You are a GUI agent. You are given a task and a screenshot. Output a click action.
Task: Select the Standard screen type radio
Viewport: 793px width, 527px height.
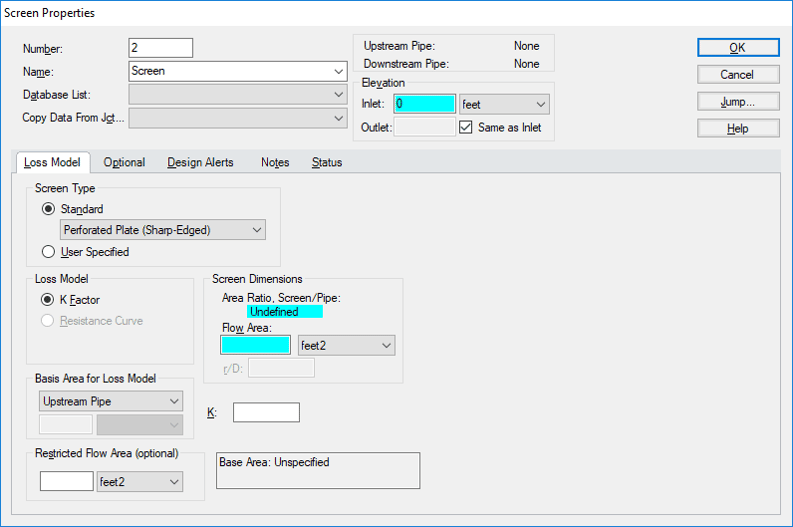point(49,209)
